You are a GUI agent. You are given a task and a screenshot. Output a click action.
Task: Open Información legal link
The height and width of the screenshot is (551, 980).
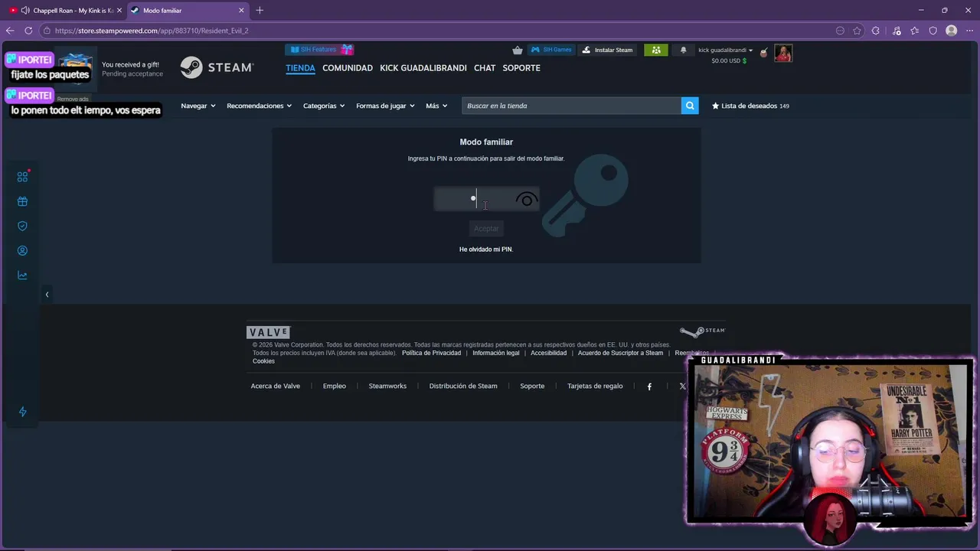[x=496, y=353]
